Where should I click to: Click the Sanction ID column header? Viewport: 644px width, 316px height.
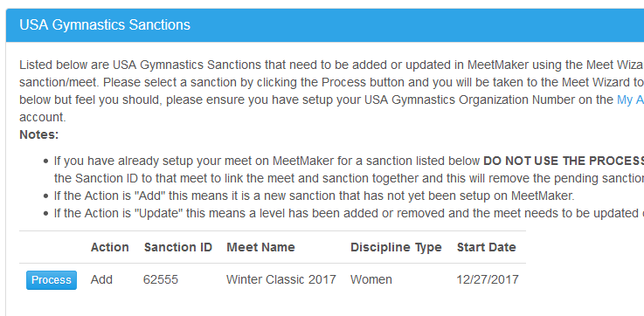tap(178, 247)
